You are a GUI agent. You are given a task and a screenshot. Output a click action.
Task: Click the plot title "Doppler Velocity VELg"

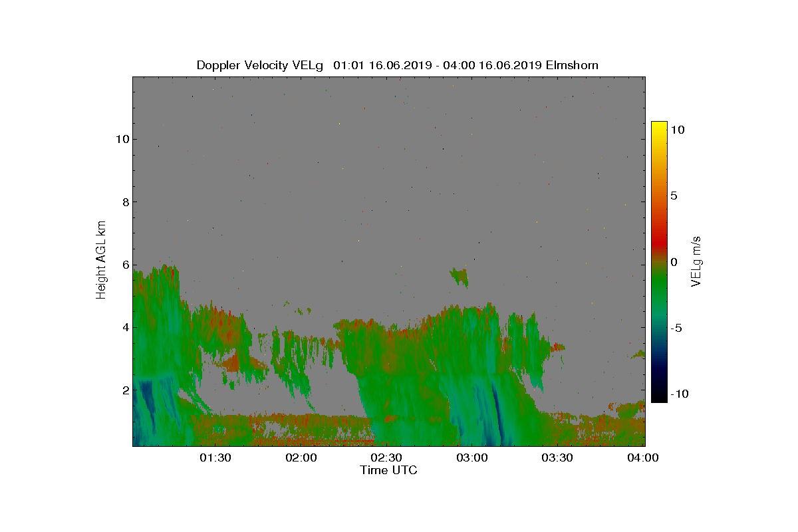pos(260,65)
